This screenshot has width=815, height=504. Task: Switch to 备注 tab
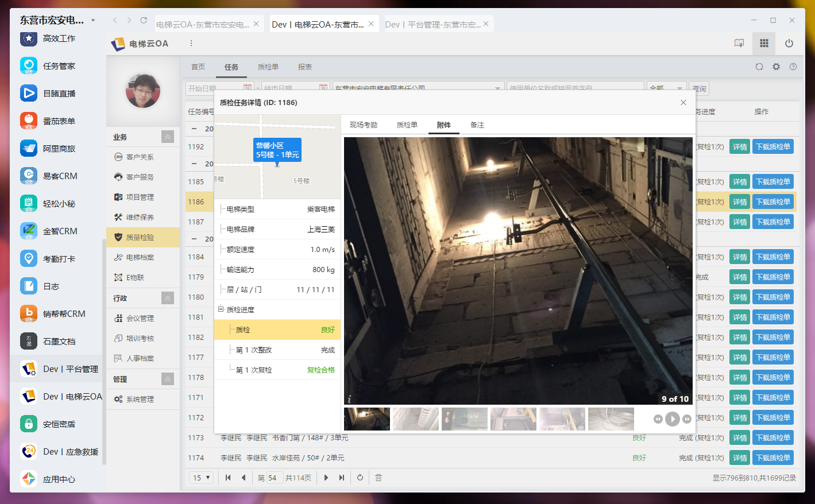(x=477, y=125)
